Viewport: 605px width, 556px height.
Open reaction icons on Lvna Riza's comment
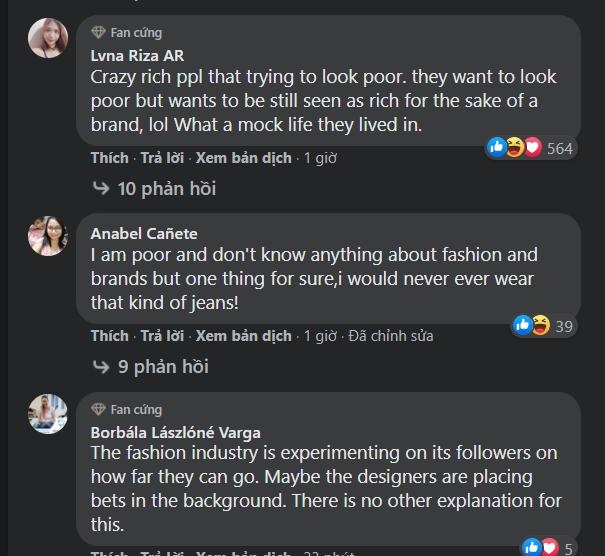point(515,148)
